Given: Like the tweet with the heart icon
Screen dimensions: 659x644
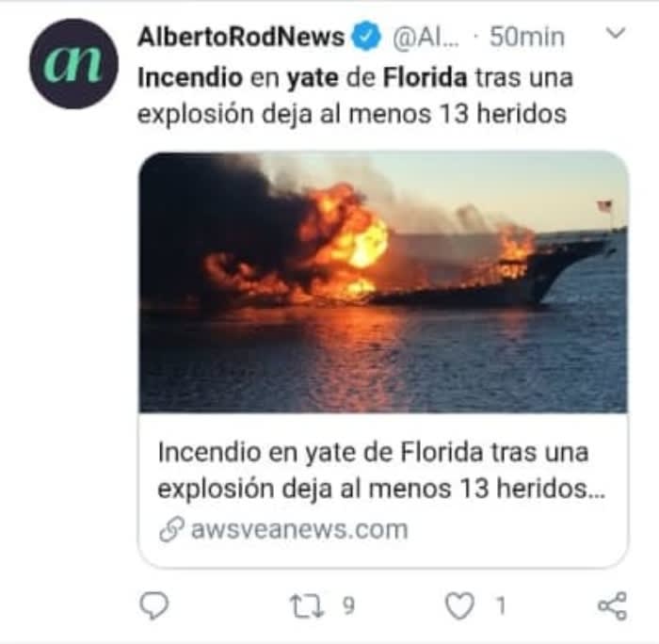Looking at the screenshot, I should click(x=459, y=605).
